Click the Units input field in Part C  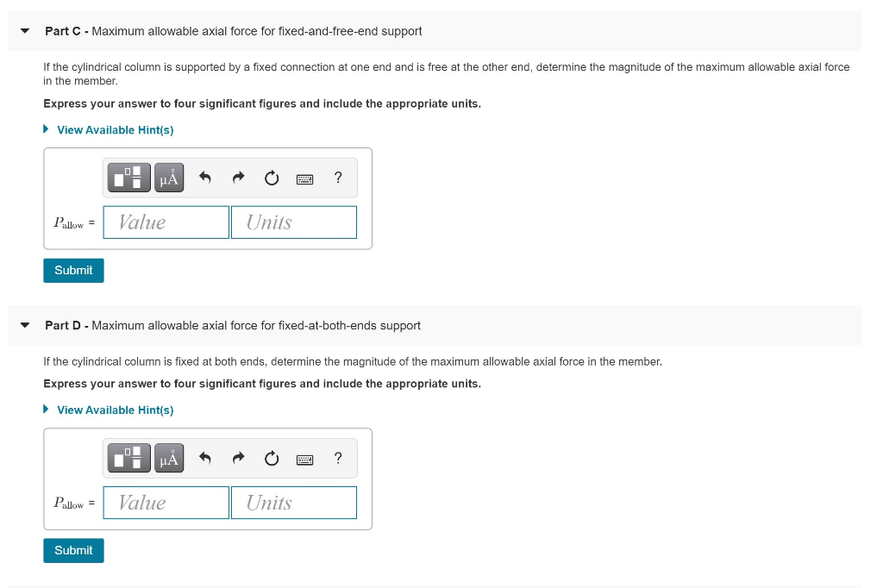pos(293,222)
